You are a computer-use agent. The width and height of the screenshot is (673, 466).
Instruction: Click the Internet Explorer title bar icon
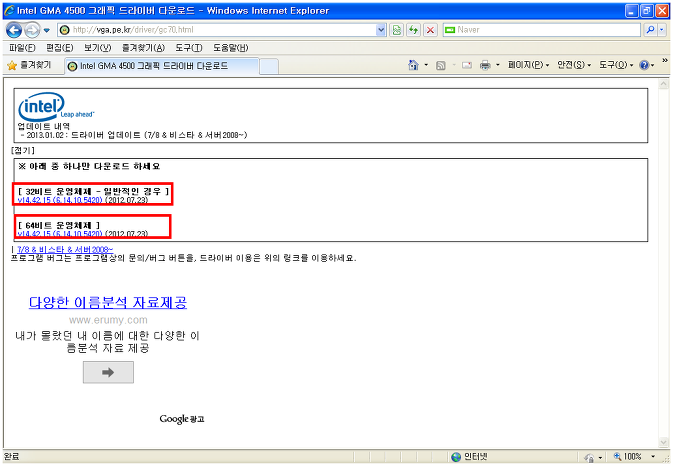click(9, 10)
